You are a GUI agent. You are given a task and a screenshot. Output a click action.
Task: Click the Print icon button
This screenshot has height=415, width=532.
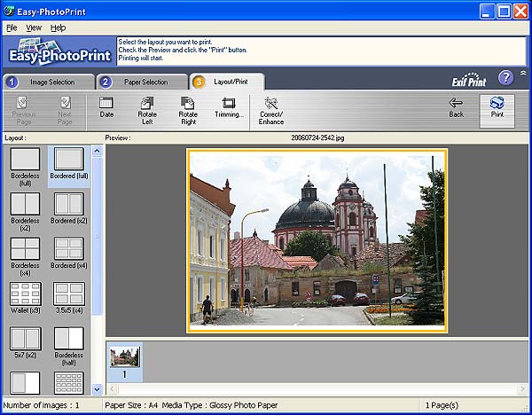(x=497, y=110)
